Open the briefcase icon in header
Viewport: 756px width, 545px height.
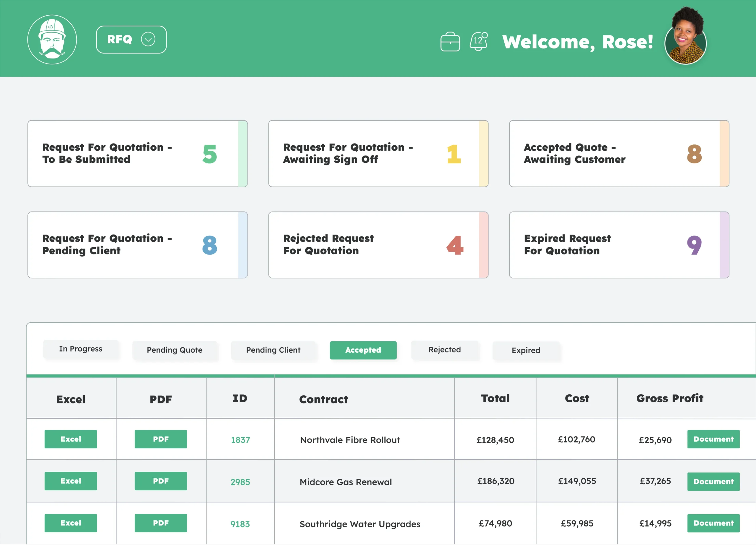pos(450,42)
